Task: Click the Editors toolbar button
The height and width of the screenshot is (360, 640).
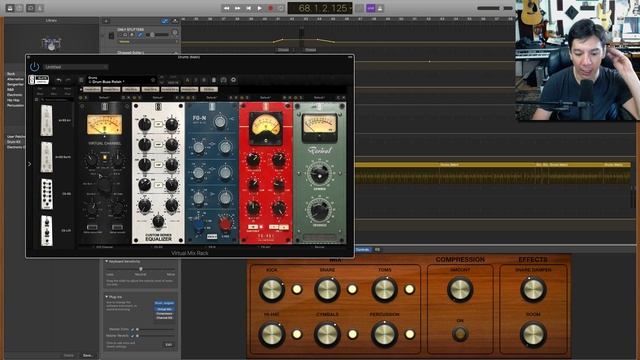Action: tap(40, 8)
